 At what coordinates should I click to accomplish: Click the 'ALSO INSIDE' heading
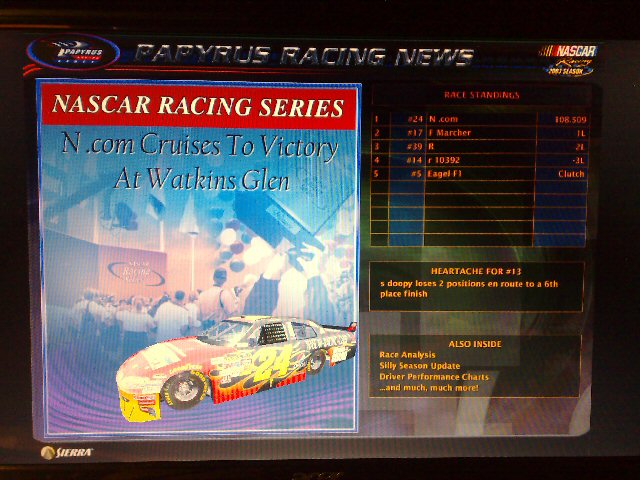coord(475,344)
